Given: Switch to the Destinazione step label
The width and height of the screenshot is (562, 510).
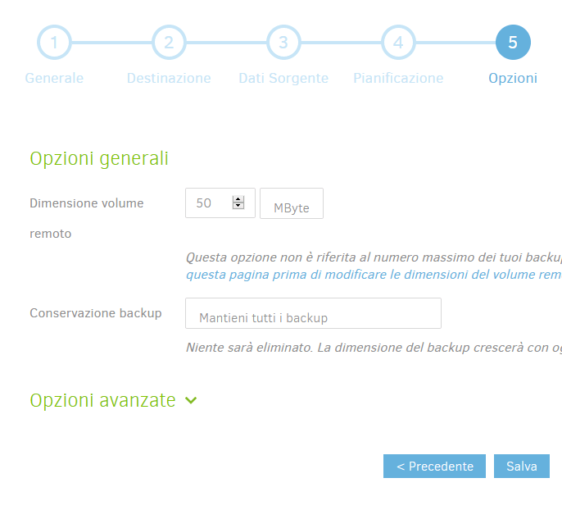Looking at the screenshot, I should (x=169, y=78).
